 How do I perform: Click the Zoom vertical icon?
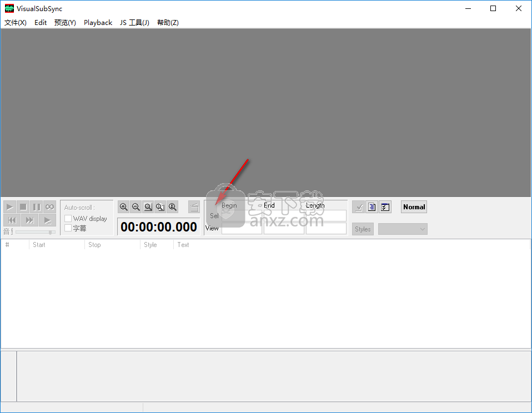click(173, 207)
